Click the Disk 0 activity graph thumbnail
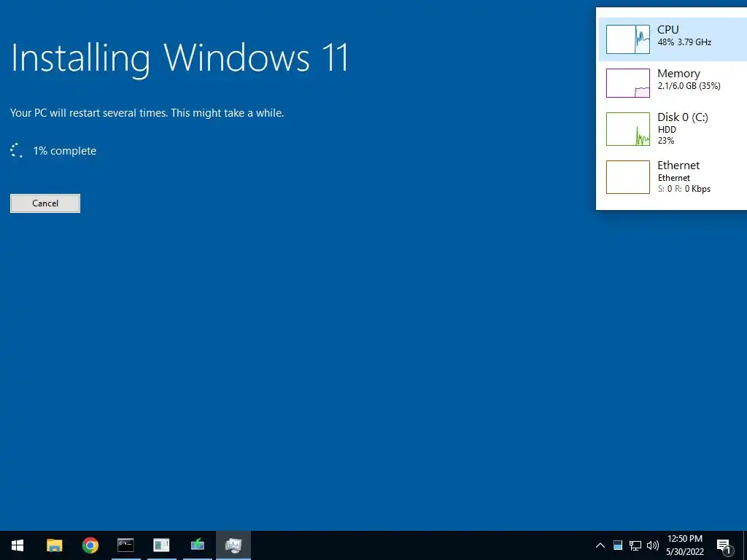Screen dimensions: 747x560 [x=628, y=128]
